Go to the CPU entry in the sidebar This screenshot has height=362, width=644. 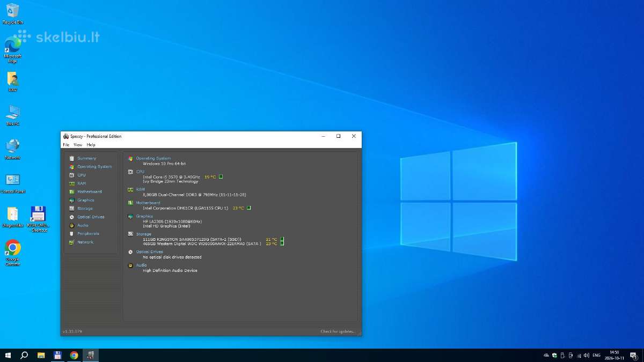(x=82, y=175)
